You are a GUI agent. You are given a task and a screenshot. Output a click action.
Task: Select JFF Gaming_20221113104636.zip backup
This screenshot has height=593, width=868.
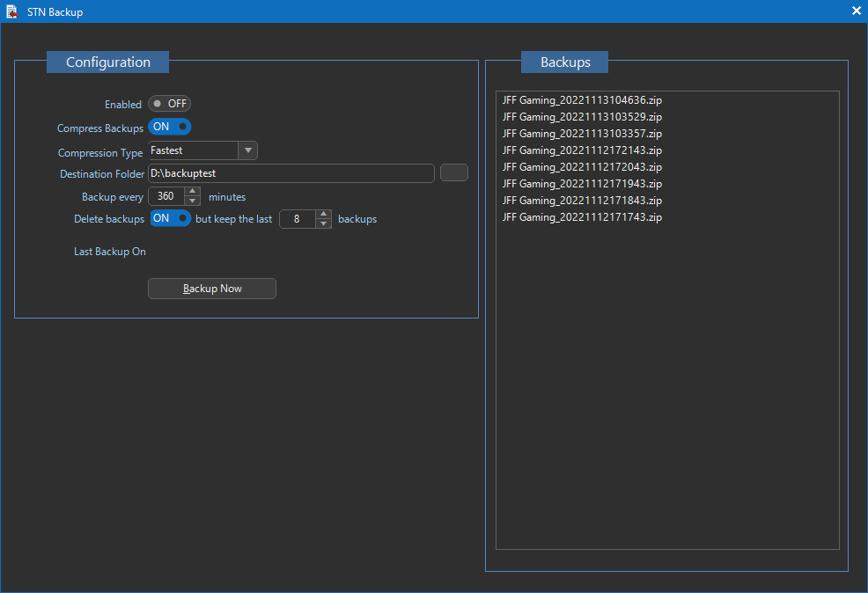(x=582, y=100)
